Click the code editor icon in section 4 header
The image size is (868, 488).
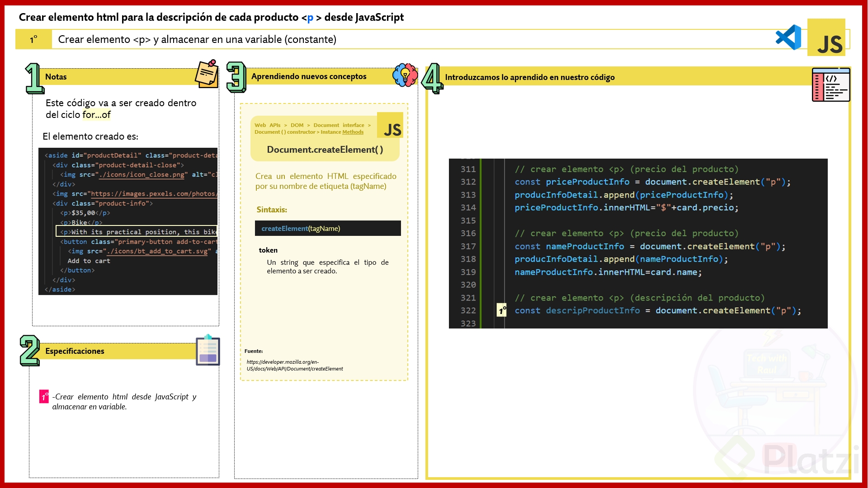[831, 84]
